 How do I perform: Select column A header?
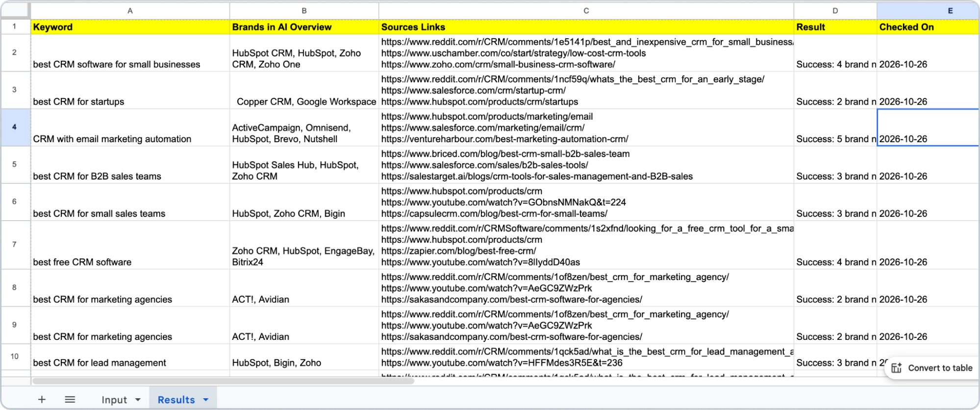click(130, 11)
